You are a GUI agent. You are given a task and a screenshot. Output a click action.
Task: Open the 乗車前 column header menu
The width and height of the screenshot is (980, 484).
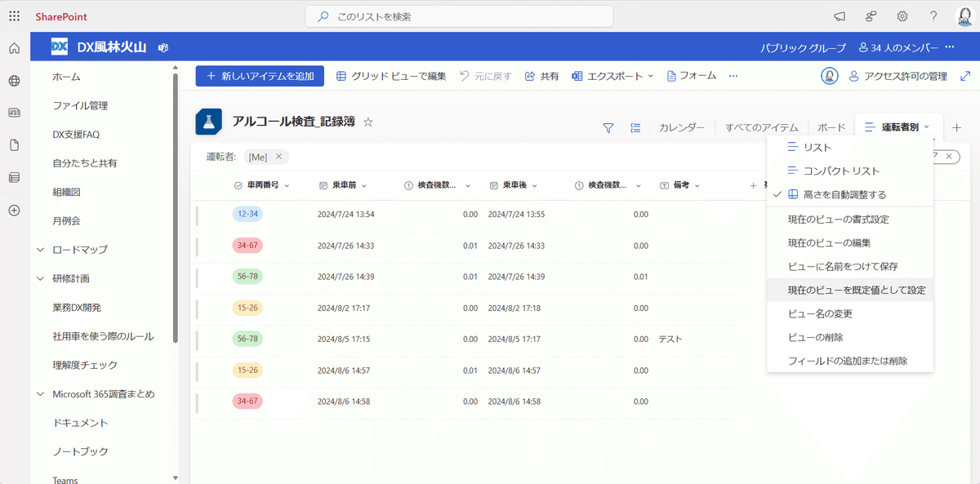342,185
